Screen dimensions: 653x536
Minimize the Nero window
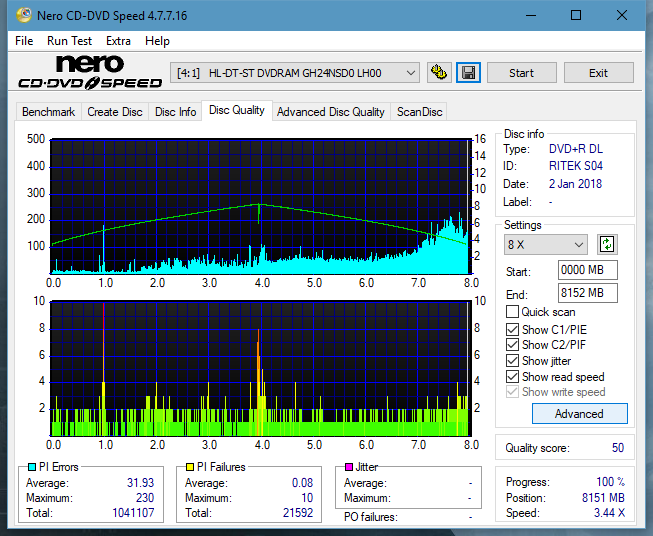click(531, 15)
